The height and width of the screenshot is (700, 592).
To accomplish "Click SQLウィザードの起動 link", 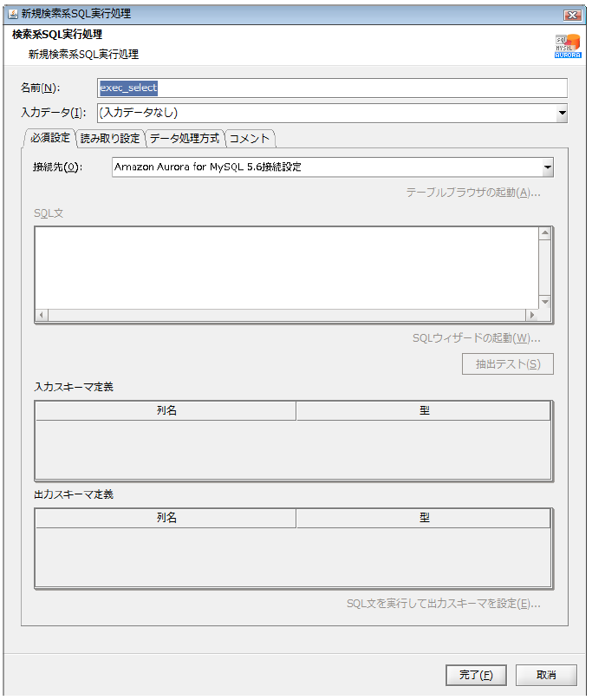I will coord(476,338).
